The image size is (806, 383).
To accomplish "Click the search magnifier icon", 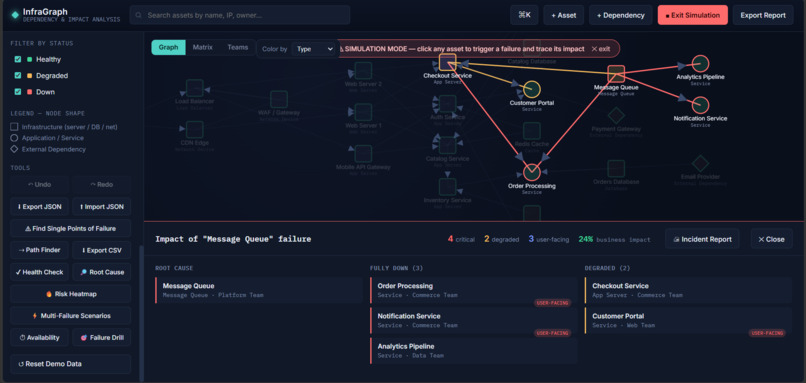I will pyautogui.click(x=139, y=15).
